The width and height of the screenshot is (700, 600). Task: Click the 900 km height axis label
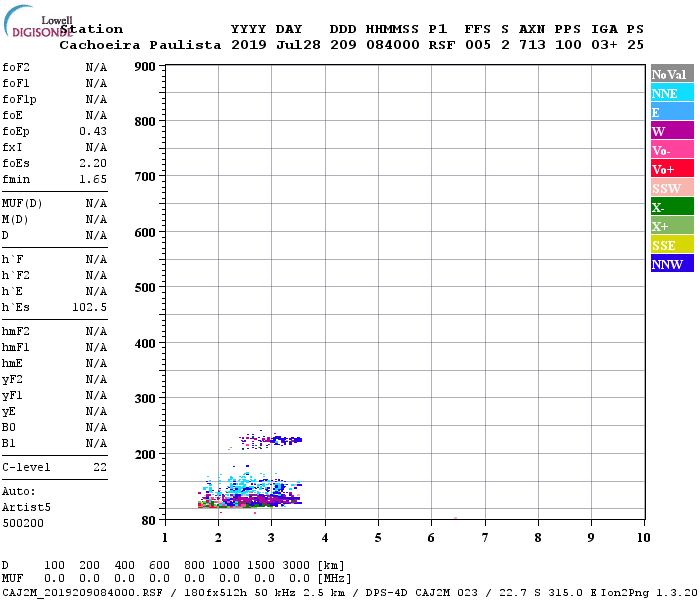click(145, 67)
